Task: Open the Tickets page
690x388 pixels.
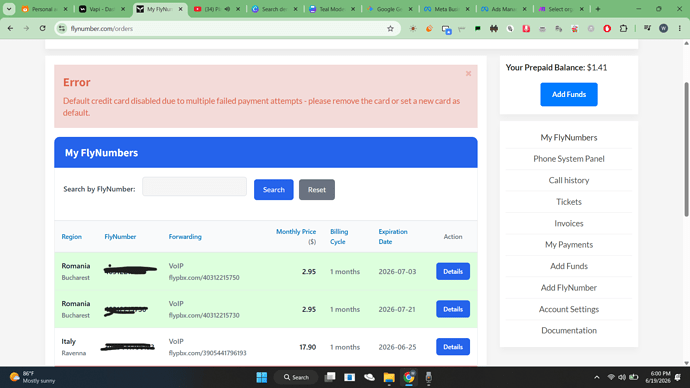Action: 569,202
